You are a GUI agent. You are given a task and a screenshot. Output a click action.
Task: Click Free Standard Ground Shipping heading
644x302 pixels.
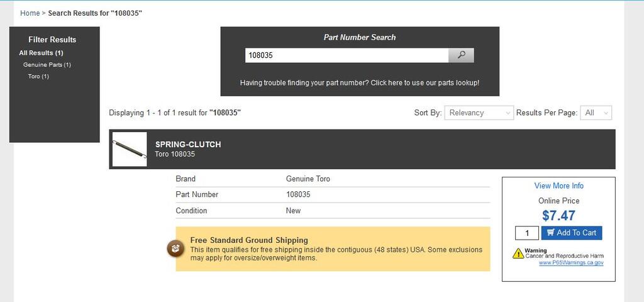(x=249, y=240)
